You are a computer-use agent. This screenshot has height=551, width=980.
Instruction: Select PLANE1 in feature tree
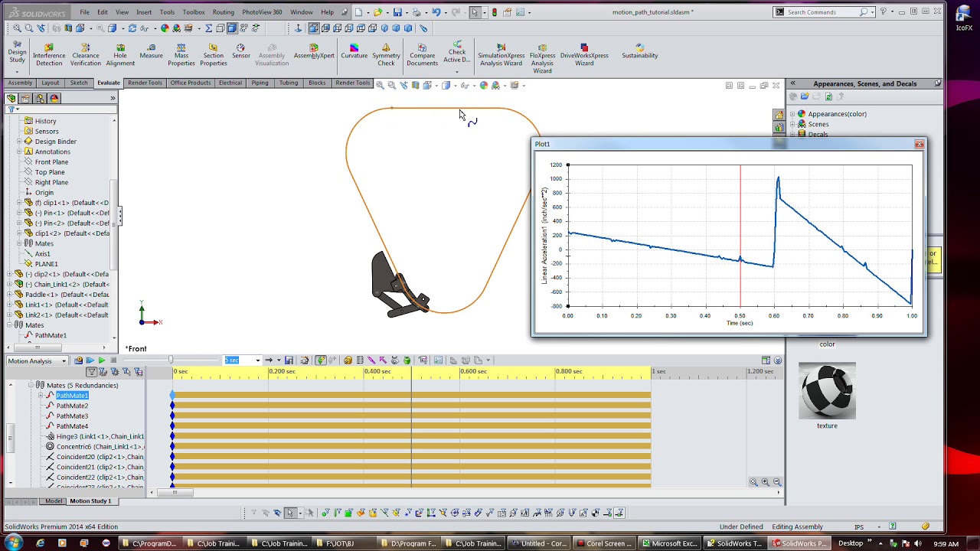46,264
